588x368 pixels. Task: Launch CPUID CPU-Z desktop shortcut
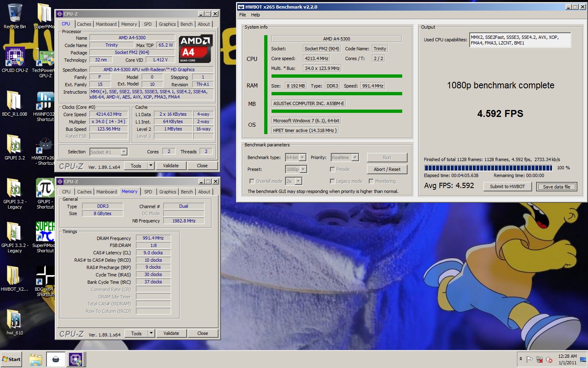(x=15, y=60)
